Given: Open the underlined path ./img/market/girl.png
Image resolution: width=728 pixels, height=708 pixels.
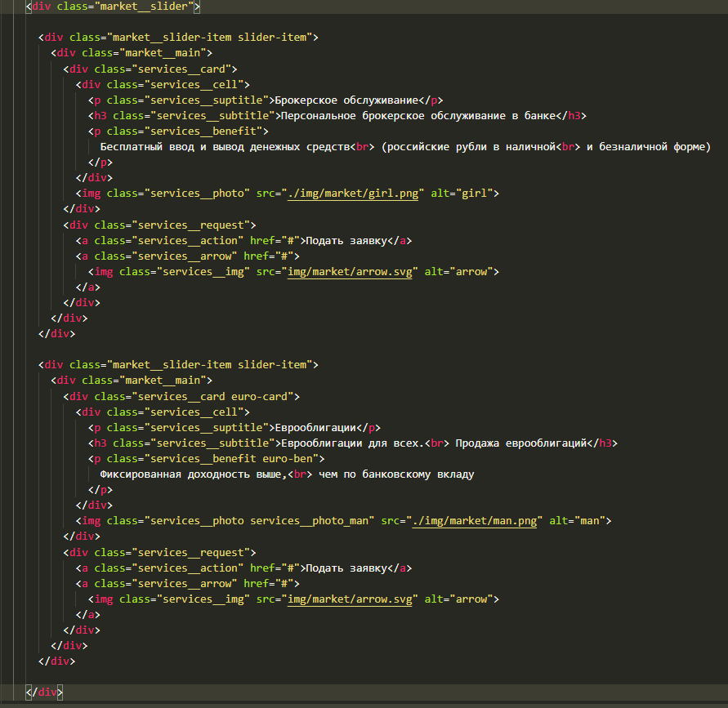Looking at the screenshot, I should [x=353, y=194].
